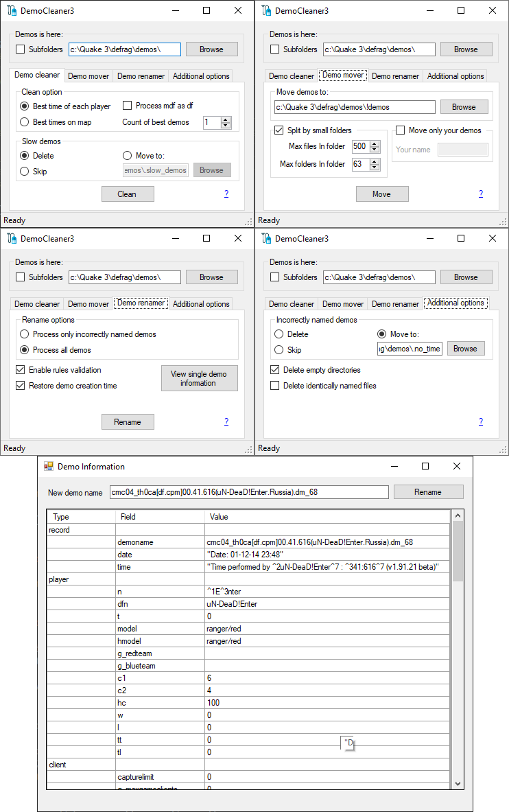Switch to Demo renamer tab in Demo cleaner window

[141, 76]
